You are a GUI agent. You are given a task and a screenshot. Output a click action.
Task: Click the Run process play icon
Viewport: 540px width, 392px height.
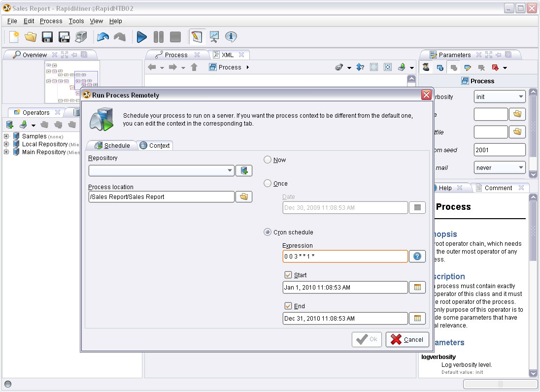click(142, 37)
